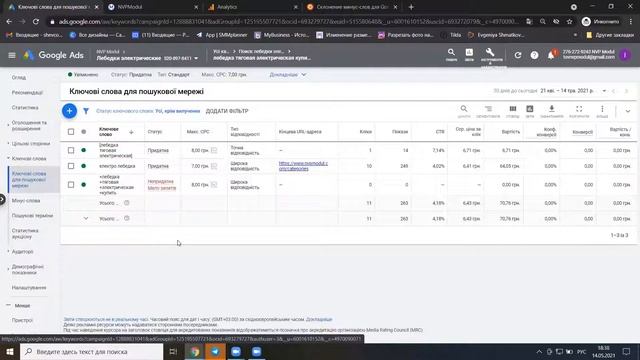Open Огляд in the sidebar
This screenshot has width=640, height=360.
click(19, 77)
